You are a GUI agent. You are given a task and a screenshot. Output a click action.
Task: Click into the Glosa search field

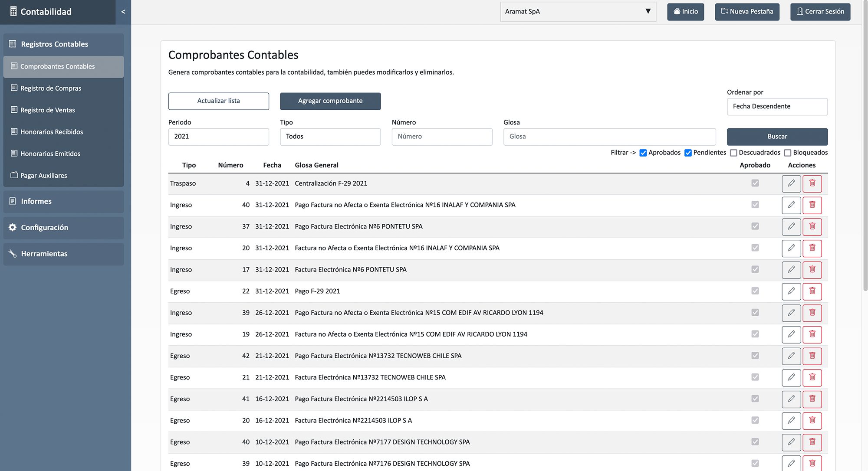coord(609,137)
